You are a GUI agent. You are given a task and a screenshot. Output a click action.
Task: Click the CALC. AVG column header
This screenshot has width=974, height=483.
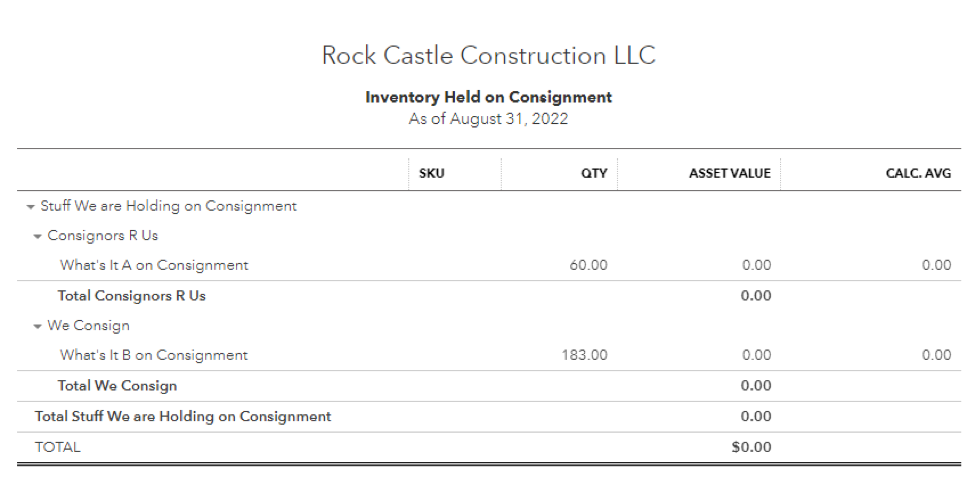click(x=918, y=173)
